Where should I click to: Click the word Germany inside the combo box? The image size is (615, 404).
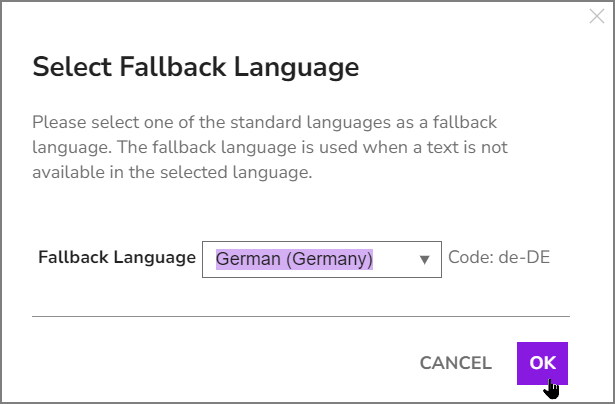[x=329, y=259]
